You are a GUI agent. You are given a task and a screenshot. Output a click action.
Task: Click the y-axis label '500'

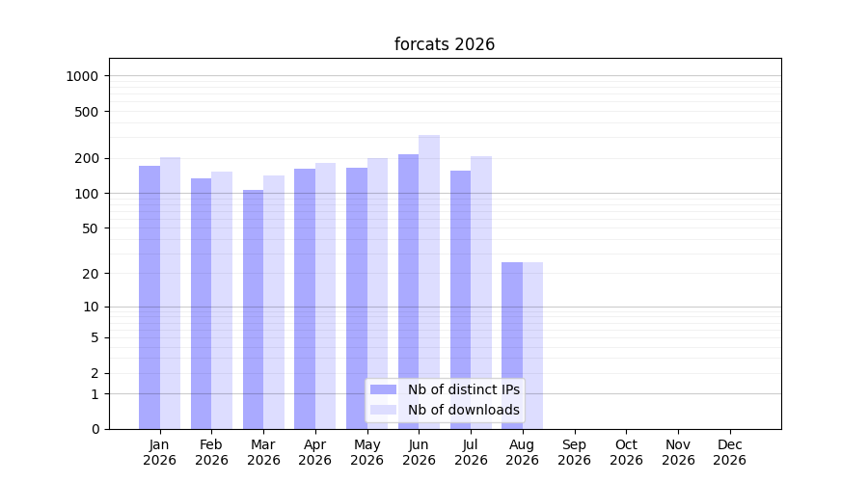[86, 113]
